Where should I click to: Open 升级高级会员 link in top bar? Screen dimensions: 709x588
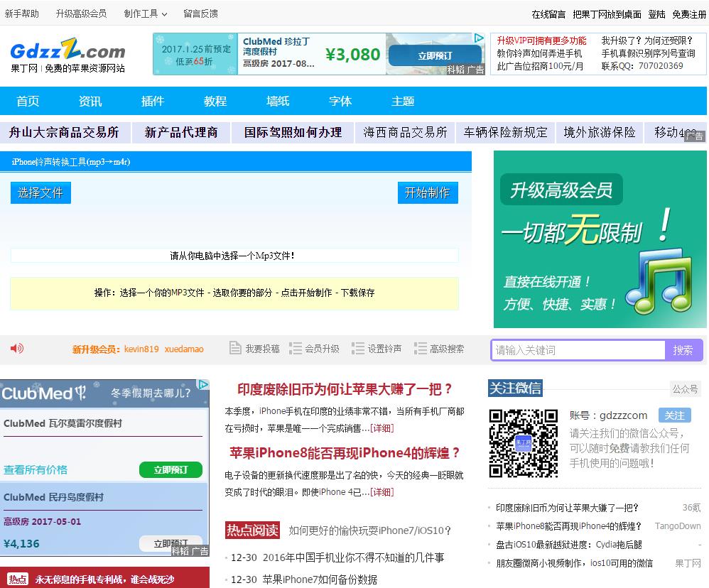pyautogui.click(x=82, y=13)
